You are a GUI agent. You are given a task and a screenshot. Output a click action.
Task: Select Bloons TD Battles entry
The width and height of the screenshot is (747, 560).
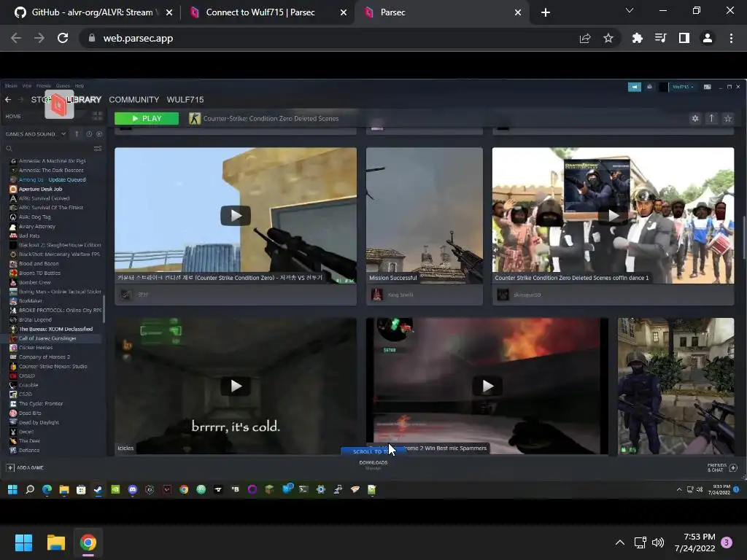click(x=39, y=273)
